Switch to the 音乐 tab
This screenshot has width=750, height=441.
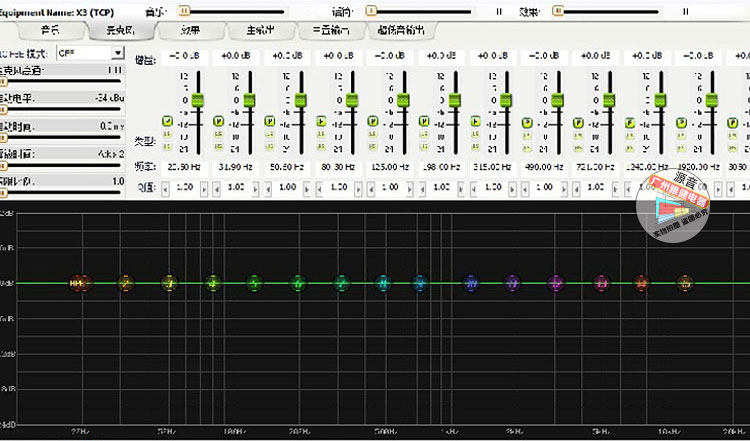[x=51, y=31]
